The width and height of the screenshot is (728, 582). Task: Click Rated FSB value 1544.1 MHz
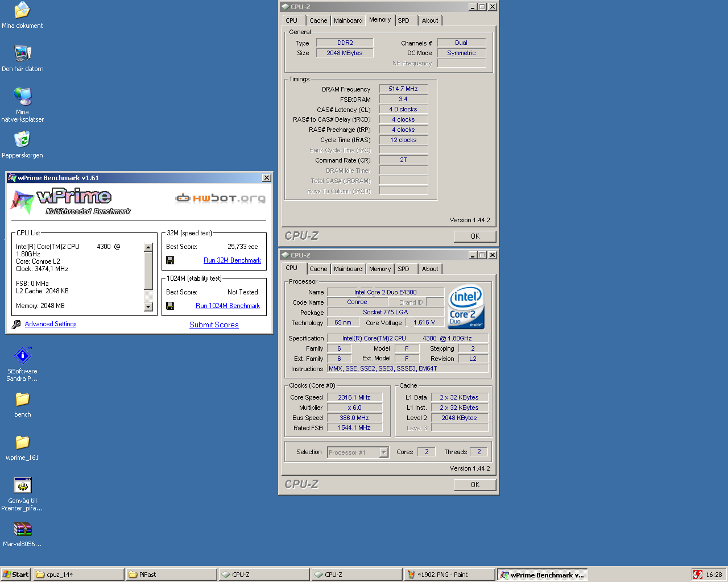click(x=354, y=428)
